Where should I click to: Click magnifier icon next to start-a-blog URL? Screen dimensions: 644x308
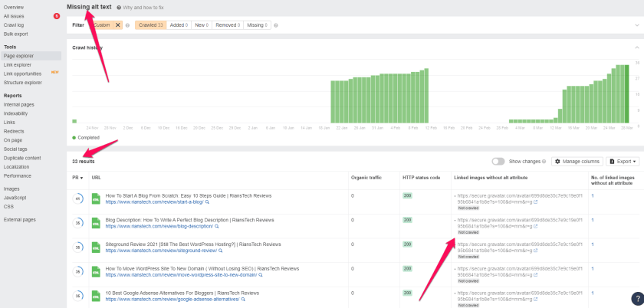click(x=208, y=202)
